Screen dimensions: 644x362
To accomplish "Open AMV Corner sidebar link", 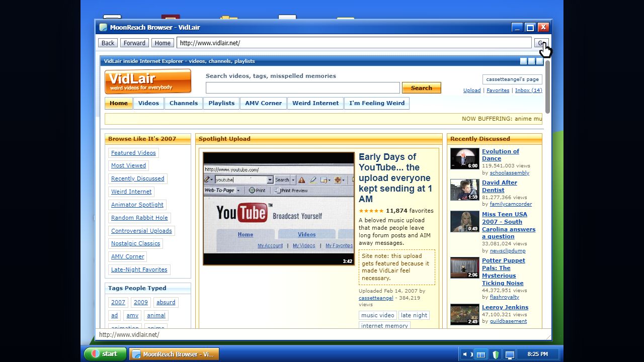I will pyautogui.click(x=128, y=256).
